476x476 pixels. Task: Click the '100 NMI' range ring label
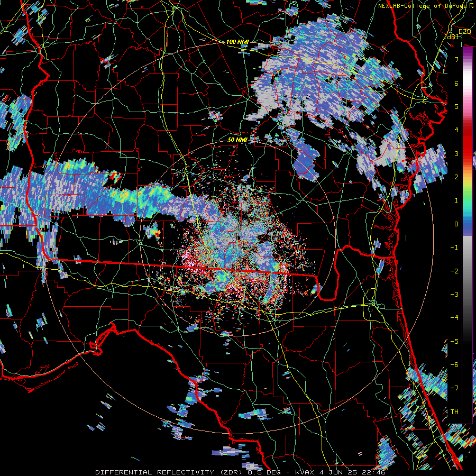pyautogui.click(x=237, y=42)
